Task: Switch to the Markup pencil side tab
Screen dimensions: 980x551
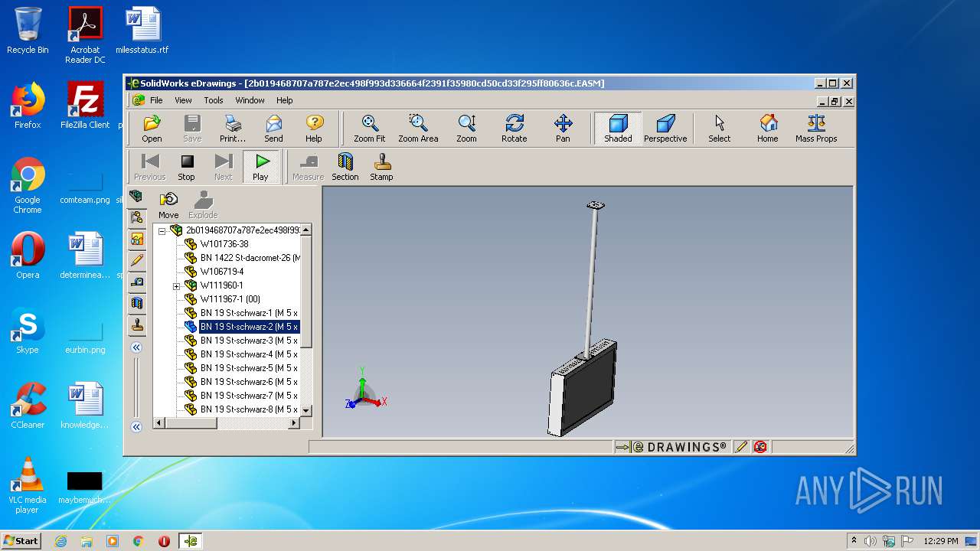Action: click(x=137, y=260)
